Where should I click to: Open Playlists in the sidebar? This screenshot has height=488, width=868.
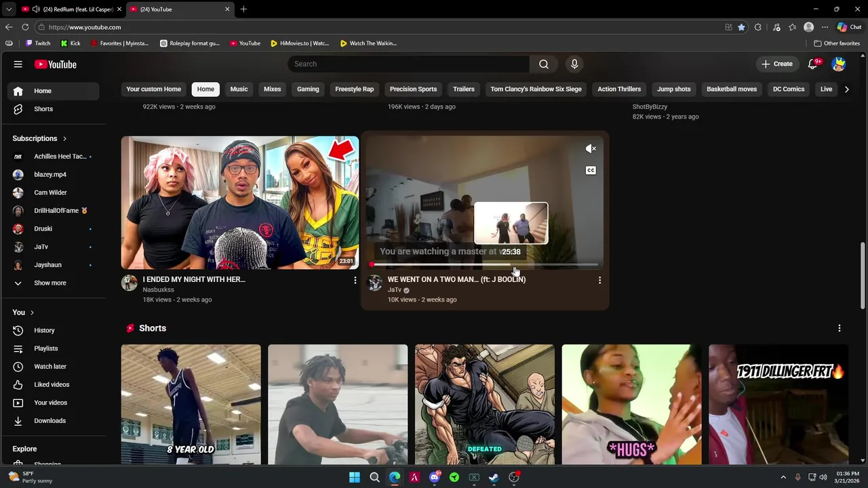tap(54, 348)
